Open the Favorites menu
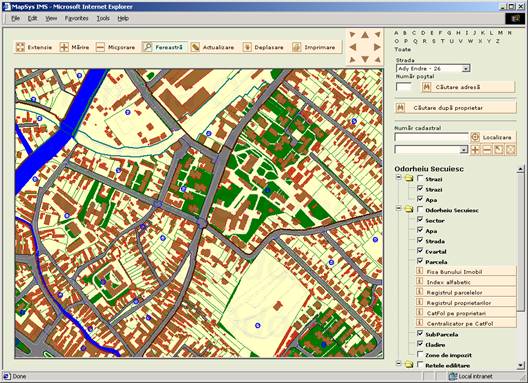The height and width of the screenshot is (383, 528). click(76, 19)
